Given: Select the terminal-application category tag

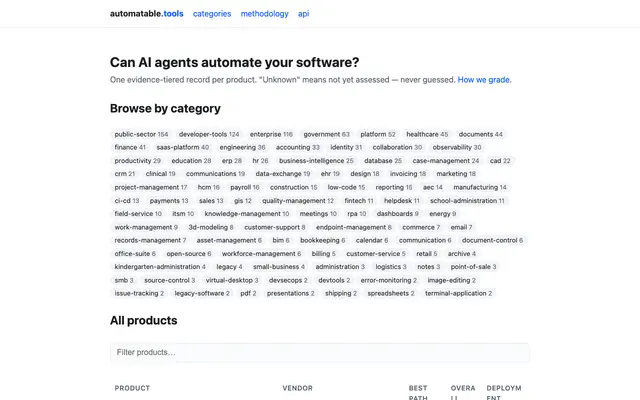Looking at the screenshot, I should pyautogui.click(x=458, y=293).
